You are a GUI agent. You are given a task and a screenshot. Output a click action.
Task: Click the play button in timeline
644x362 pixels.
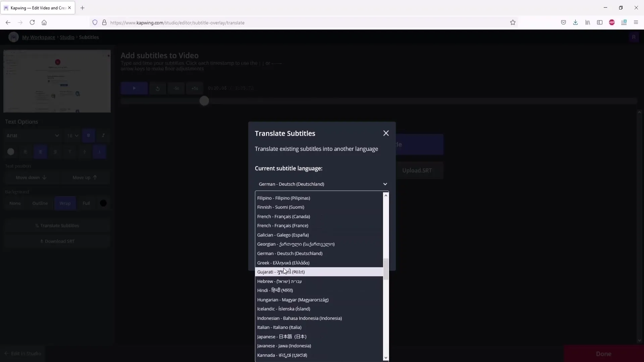point(134,88)
